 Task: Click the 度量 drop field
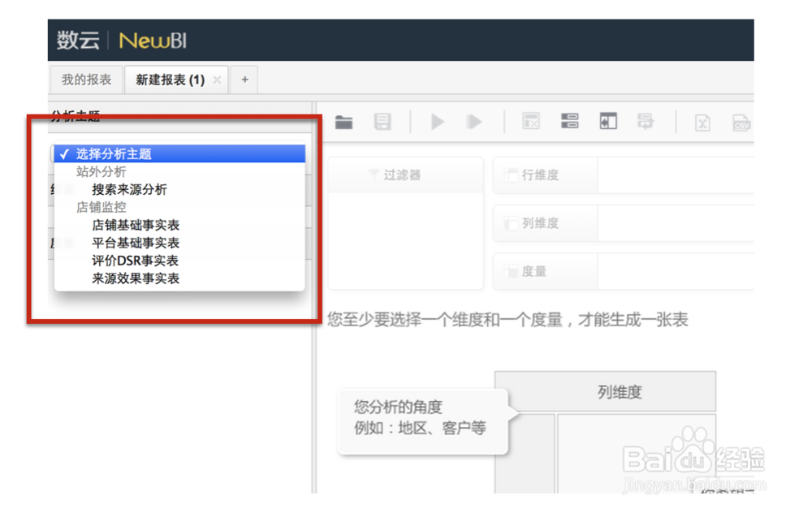pyautogui.click(x=676, y=271)
